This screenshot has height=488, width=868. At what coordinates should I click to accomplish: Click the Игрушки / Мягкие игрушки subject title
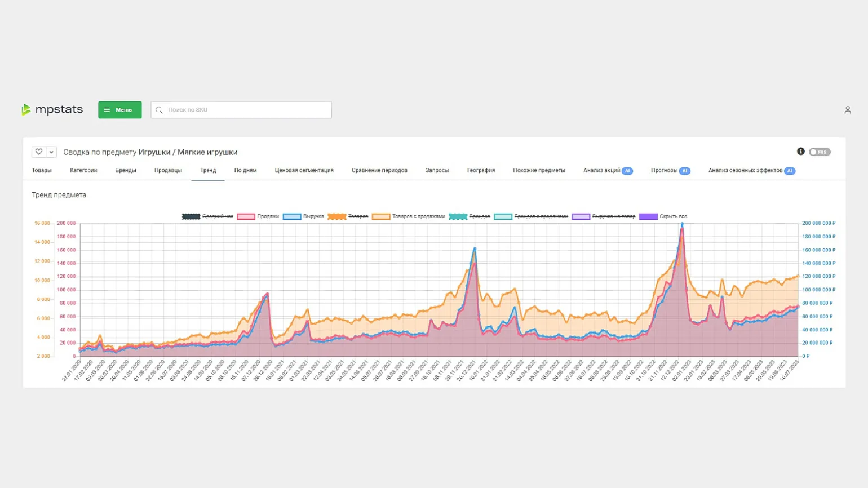click(188, 152)
